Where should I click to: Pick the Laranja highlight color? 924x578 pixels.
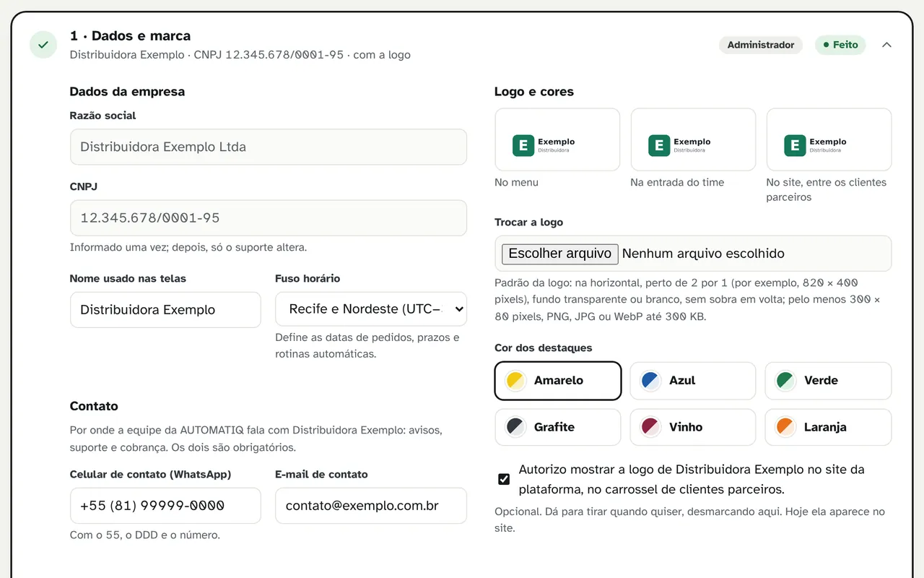pos(828,427)
